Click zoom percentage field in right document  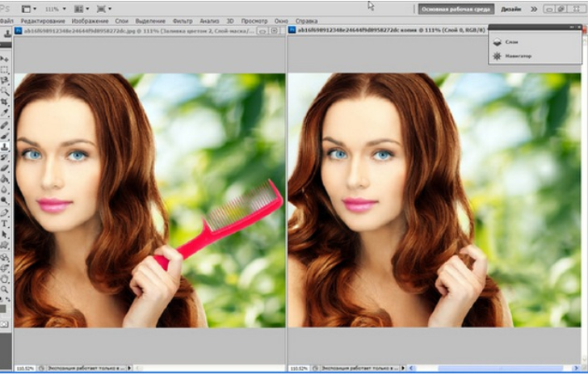pos(299,369)
